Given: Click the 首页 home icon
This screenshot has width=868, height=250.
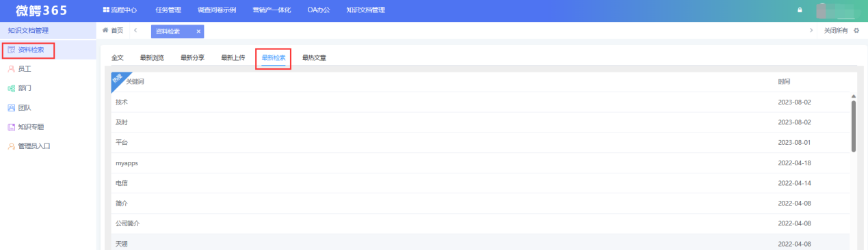Looking at the screenshot, I should 105,31.
